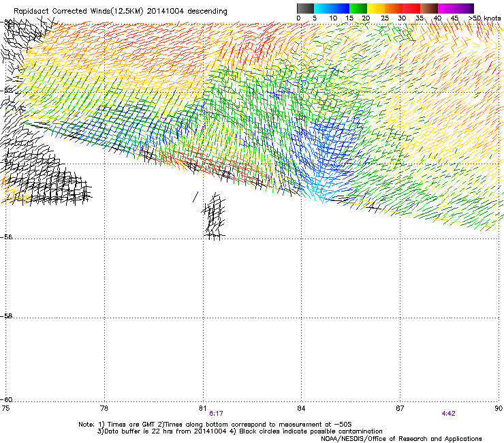Click the gray 0-5 knots legend swatch
The height and width of the screenshot is (443, 504).
305,8
